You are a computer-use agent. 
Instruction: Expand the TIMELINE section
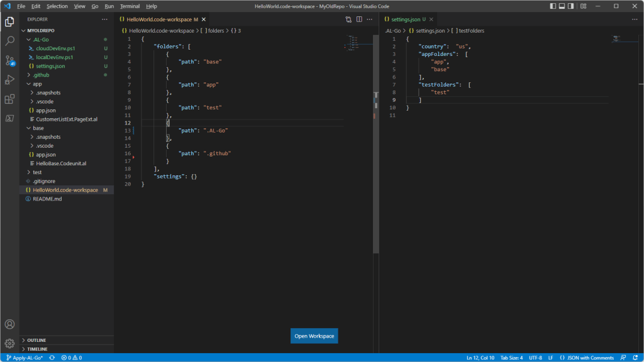pyautogui.click(x=37, y=349)
